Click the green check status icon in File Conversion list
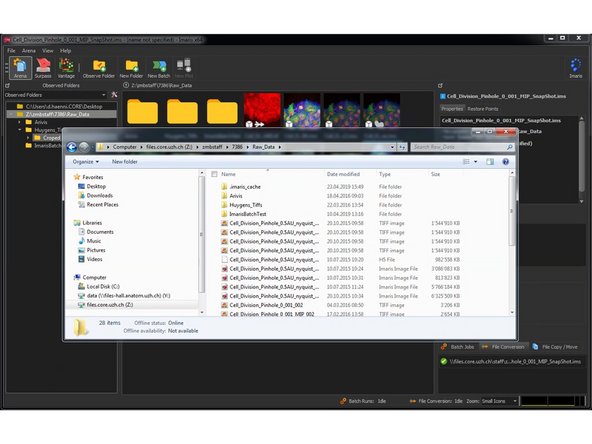This screenshot has height=444, width=592. tap(444, 361)
